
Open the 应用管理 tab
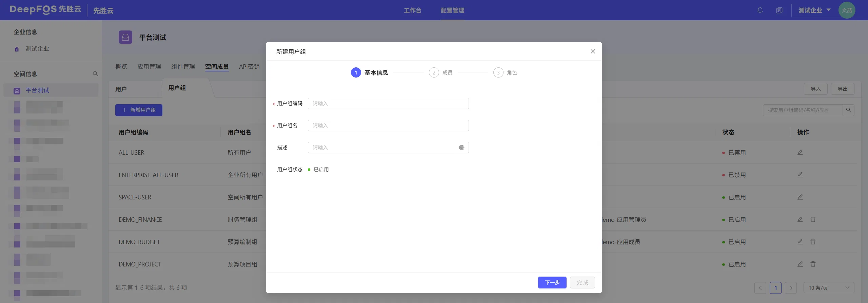pos(149,67)
